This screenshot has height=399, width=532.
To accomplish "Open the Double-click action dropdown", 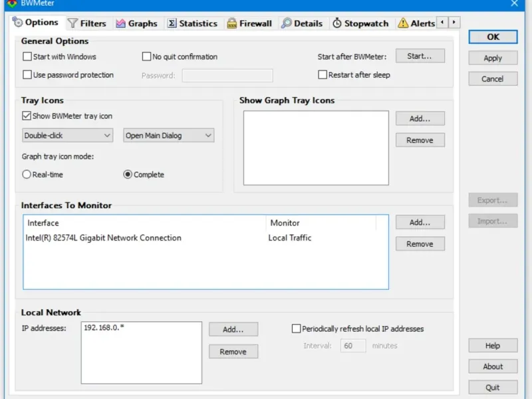I will (68, 136).
